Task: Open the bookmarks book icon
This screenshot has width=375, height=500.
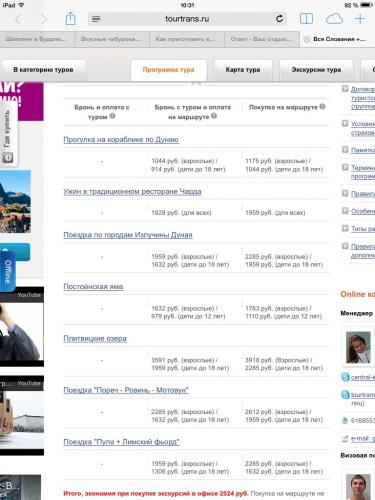Action: 306,19
